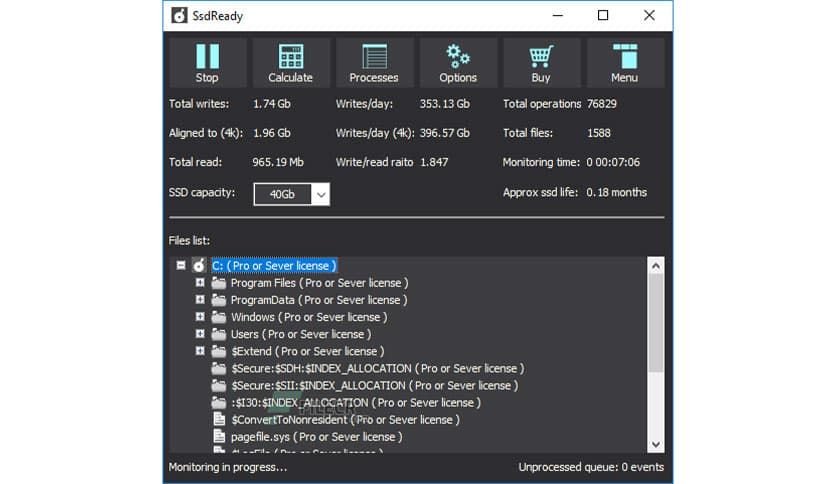Select the $Extend tree row
The image size is (836, 484).
coord(308,351)
